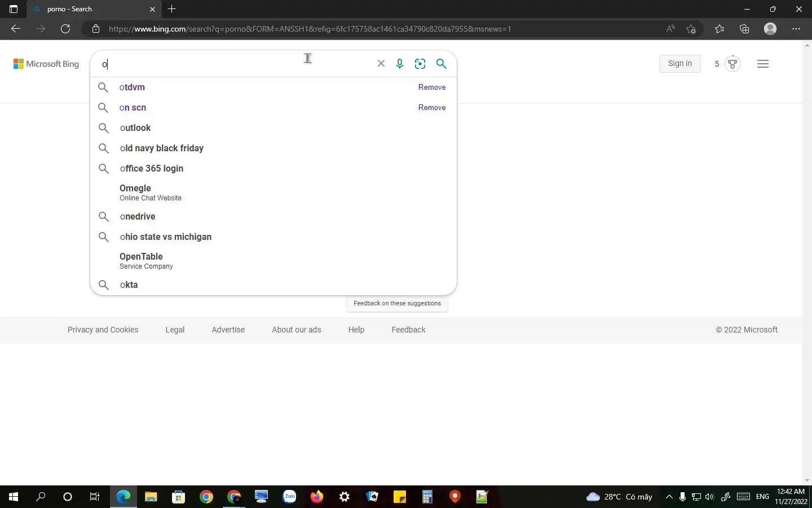This screenshot has width=812, height=508.
Task: Clear the Bing search box text
Action: (x=381, y=64)
